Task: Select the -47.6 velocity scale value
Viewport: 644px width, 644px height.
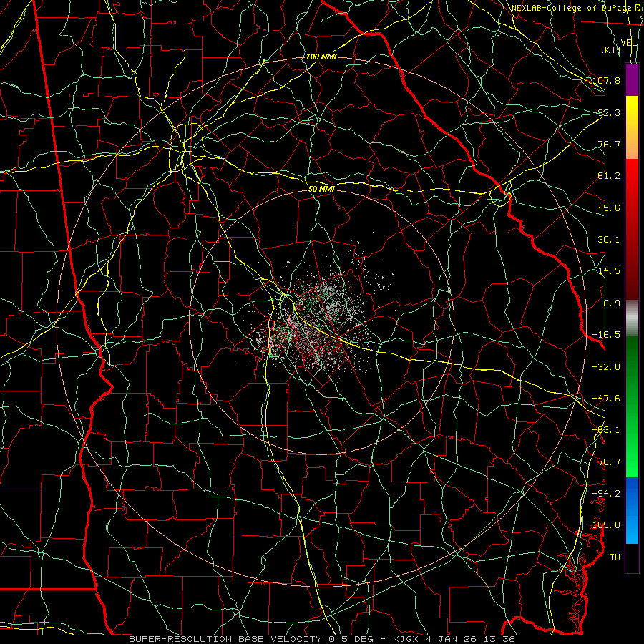Action: coord(606,399)
